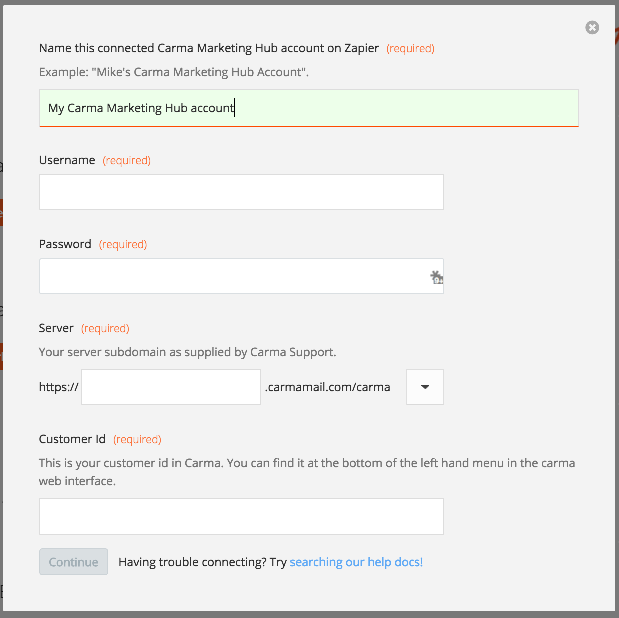Image resolution: width=619 pixels, height=618 pixels.
Task: Click the example text mentioning Mike's account
Action: tap(174, 72)
